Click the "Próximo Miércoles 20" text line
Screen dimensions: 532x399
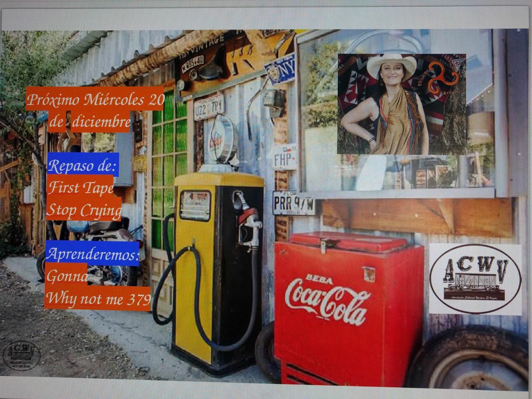point(95,99)
